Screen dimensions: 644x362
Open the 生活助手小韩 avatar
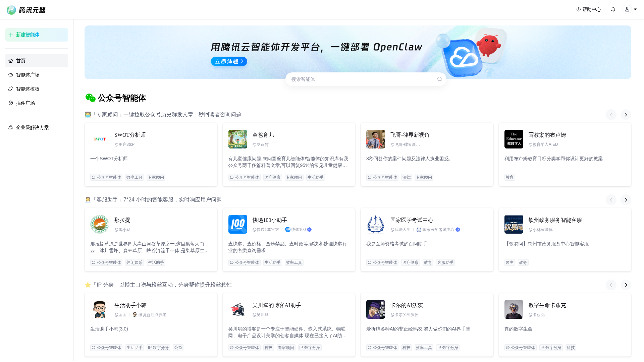100,309
